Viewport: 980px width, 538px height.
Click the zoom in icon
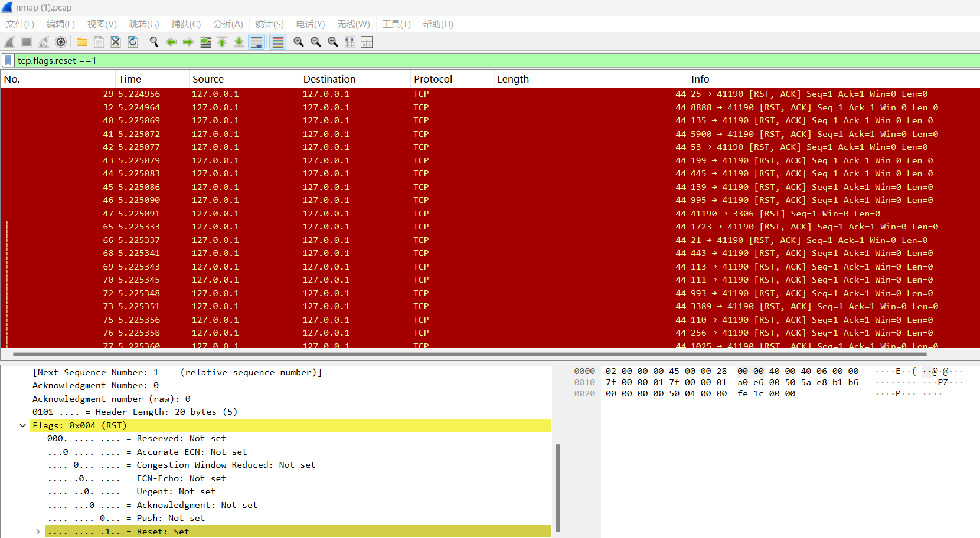(299, 42)
